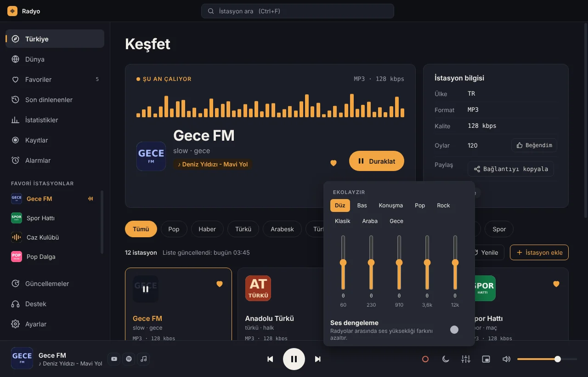Screen dimensions: 588x377
Task: Filter stations by the Haber chip
Action: [x=207, y=229]
